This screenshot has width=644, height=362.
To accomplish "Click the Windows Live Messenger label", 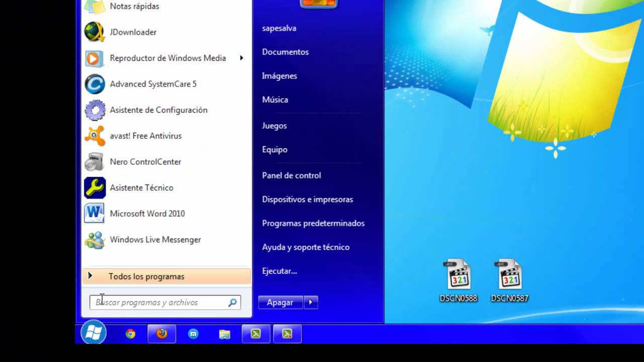I will (x=155, y=240).
